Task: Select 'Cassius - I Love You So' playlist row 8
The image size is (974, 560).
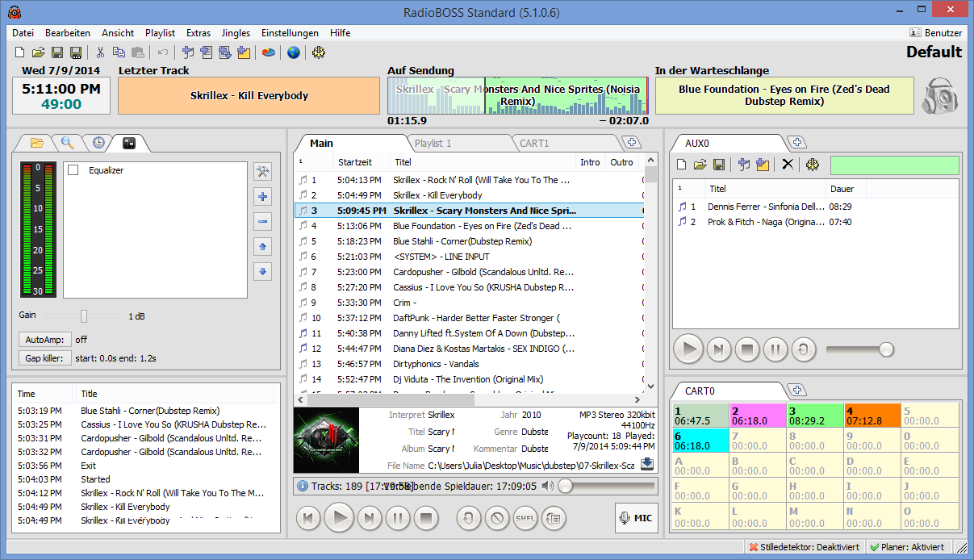Action: pos(469,287)
